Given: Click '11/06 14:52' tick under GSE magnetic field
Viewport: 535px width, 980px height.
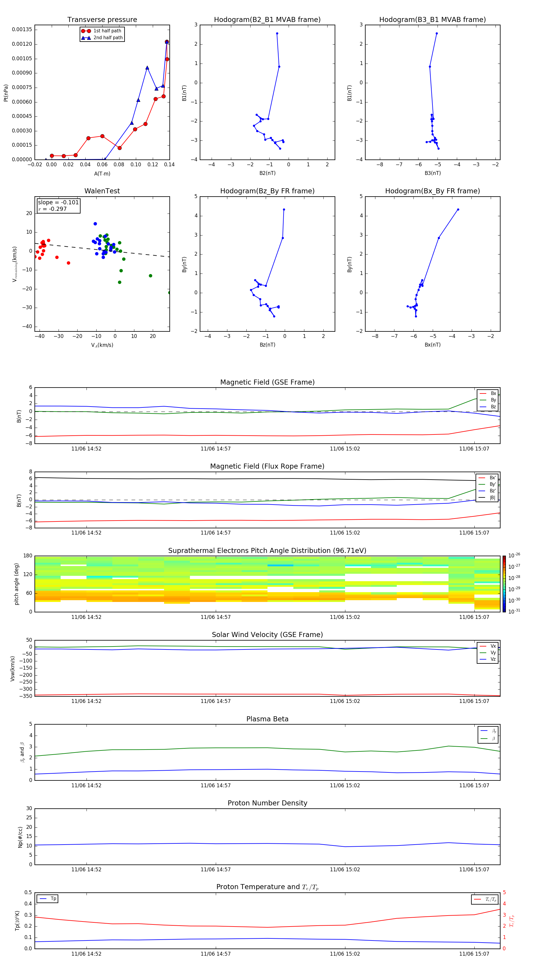Looking at the screenshot, I should pyautogui.click(x=86, y=448).
